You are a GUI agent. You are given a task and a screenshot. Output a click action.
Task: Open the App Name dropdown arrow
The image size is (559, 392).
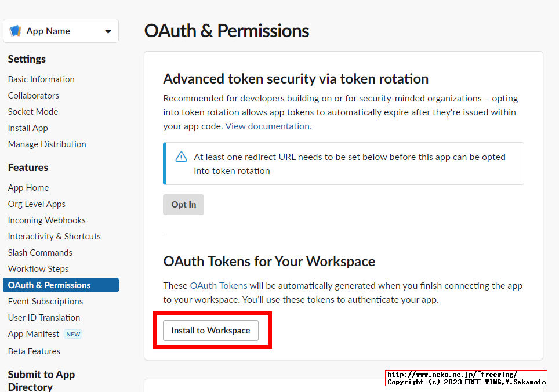[x=109, y=30]
